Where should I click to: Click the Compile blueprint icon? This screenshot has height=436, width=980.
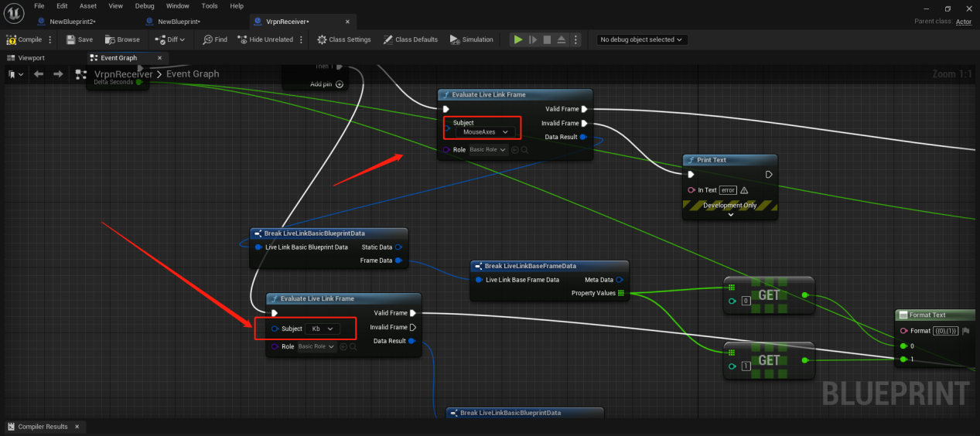coord(12,39)
